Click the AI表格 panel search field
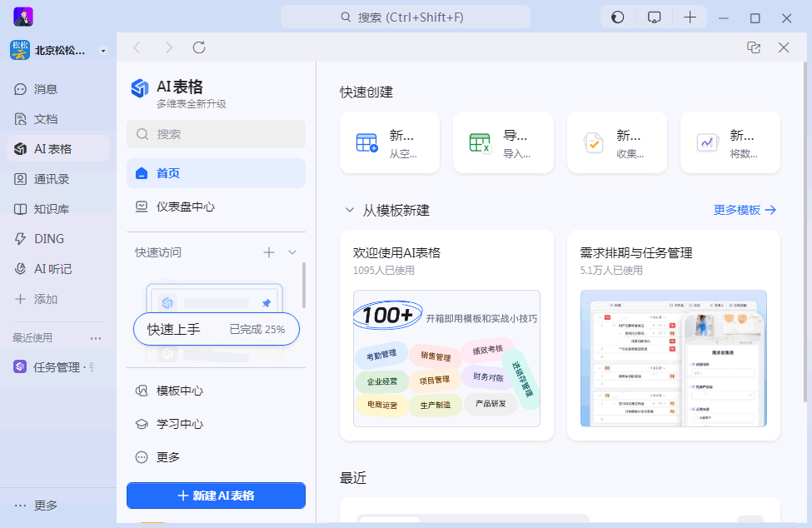This screenshot has width=812, height=528. pos(216,134)
